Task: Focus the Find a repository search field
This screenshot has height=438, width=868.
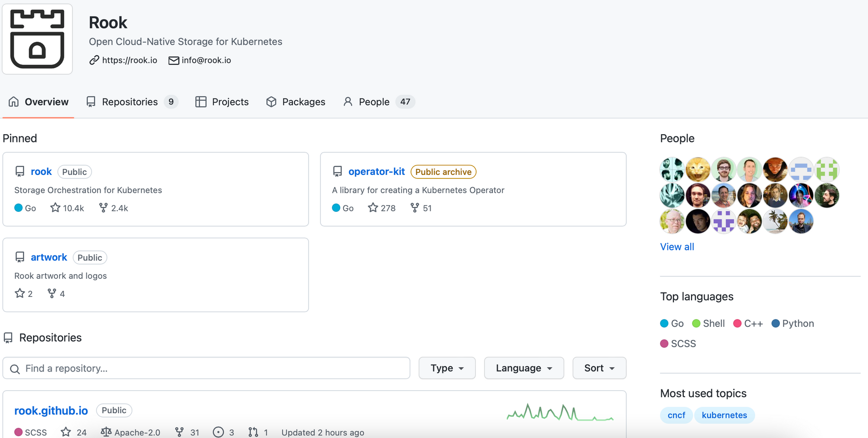Action: (x=206, y=368)
